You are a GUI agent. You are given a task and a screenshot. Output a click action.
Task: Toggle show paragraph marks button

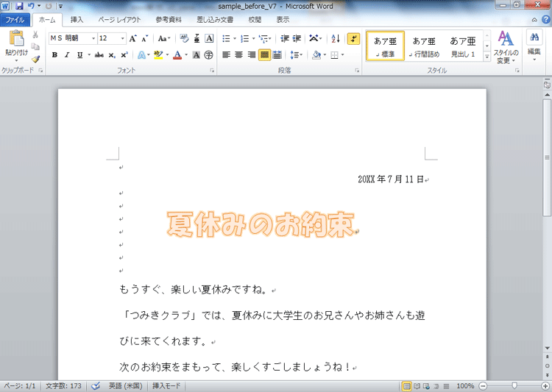353,38
